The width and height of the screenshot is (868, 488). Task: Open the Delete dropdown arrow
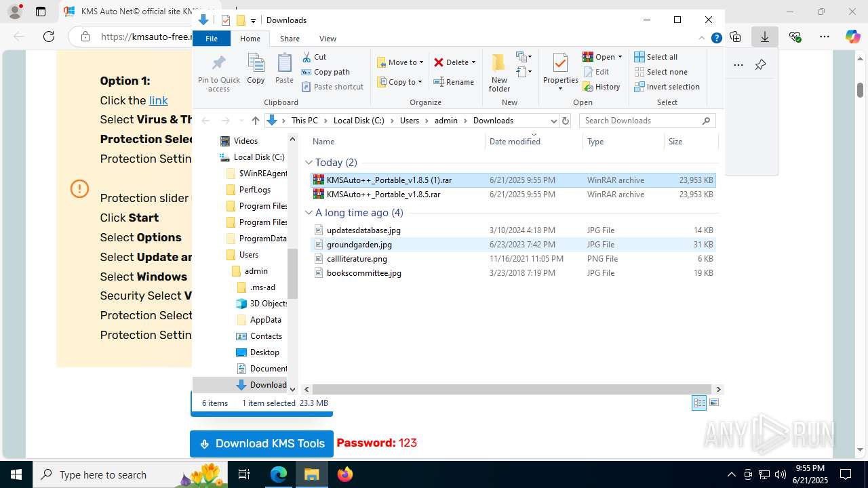473,62
